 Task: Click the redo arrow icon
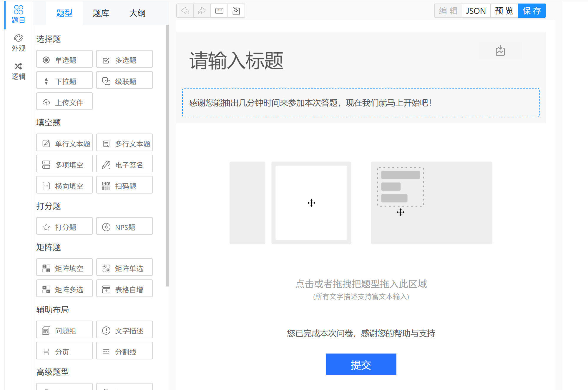(202, 11)
